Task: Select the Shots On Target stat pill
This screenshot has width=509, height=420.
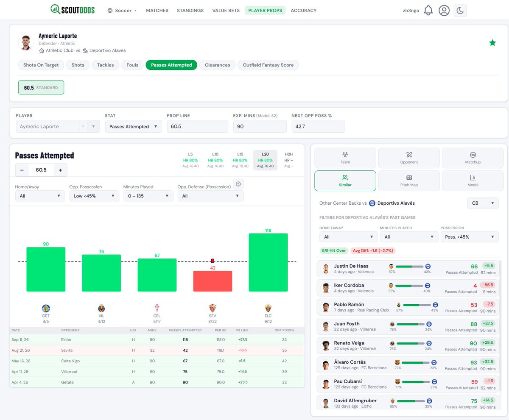Action: 41,65
